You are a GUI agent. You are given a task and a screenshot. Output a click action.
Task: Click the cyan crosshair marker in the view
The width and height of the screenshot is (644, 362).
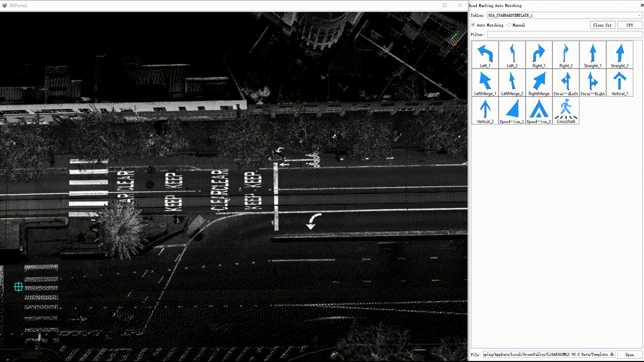[x=19, y=287]
